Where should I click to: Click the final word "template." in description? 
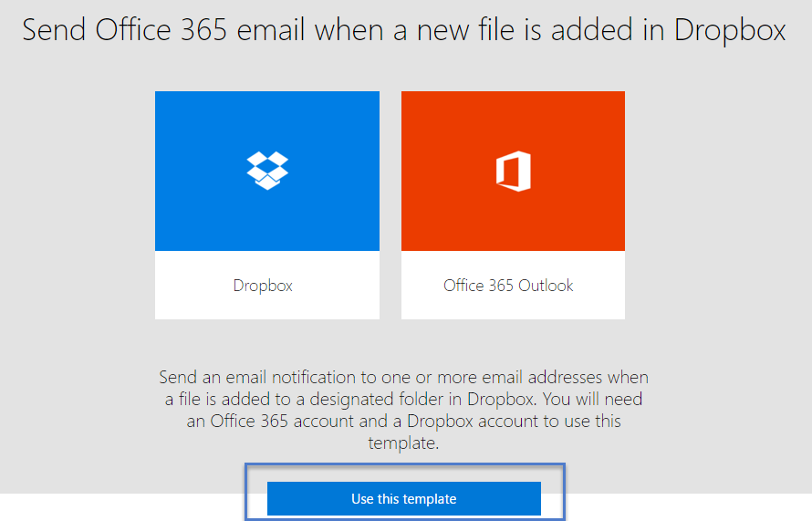[x=403, y=443]
